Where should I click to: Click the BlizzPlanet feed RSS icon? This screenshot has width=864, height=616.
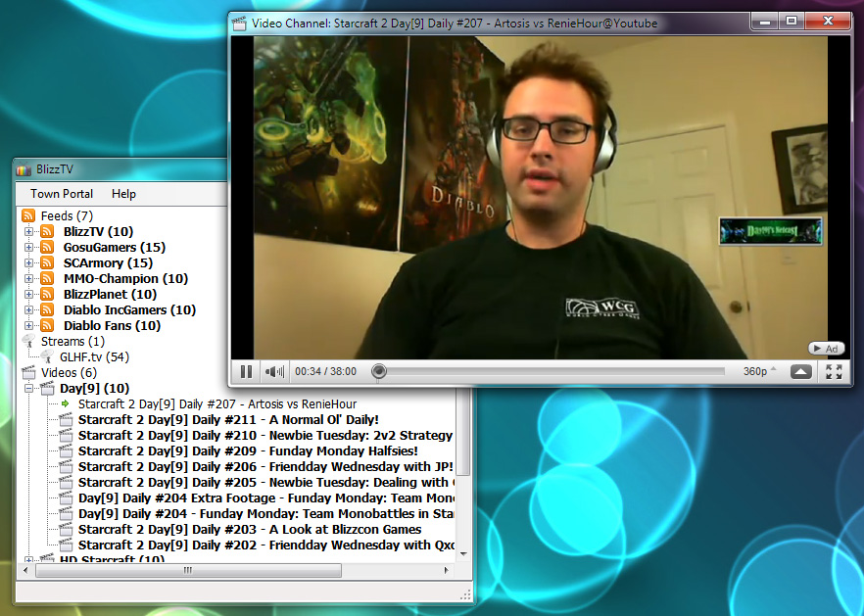[47, 294]
